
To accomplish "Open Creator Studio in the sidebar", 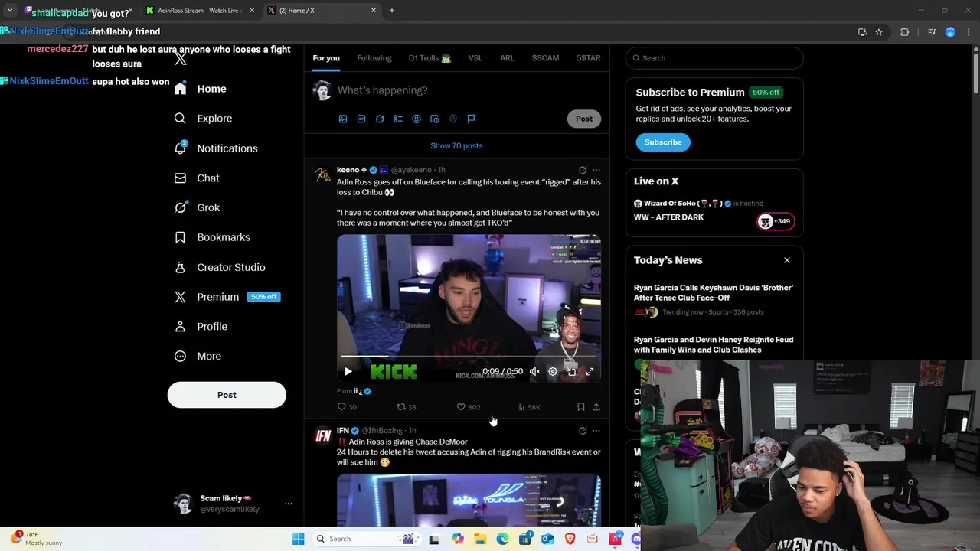I will coord(219,267).
